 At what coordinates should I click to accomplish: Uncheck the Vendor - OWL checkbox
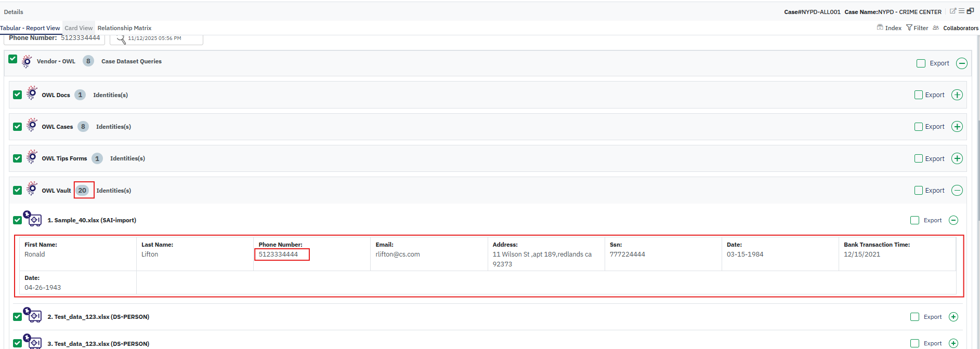pyautogui.click(x=13, y=59)
